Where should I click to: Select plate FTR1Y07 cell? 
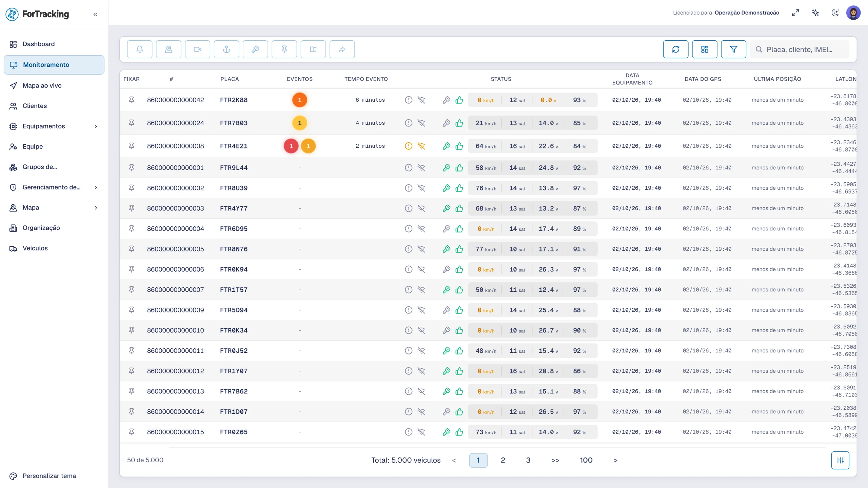point(234,371)
